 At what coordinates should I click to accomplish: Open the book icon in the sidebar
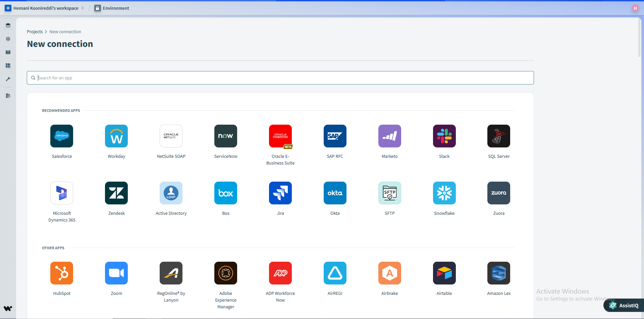[8, 52]
